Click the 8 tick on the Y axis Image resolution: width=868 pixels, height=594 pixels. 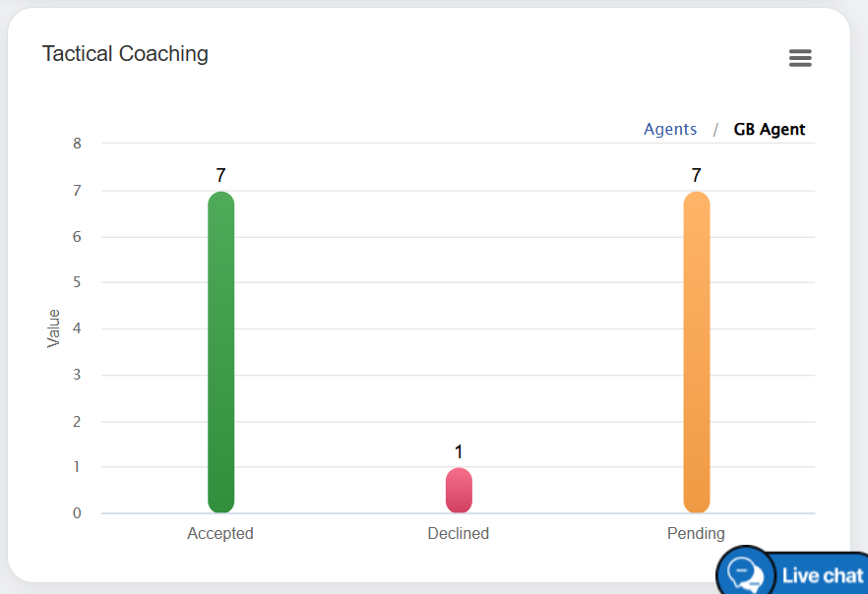coord(78,144)
